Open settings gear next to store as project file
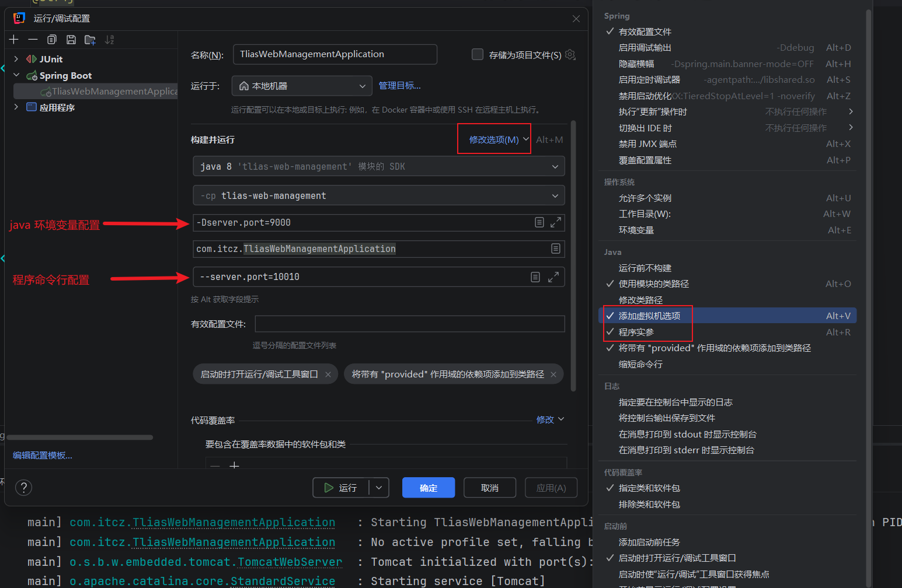 (x=570, y=54)
